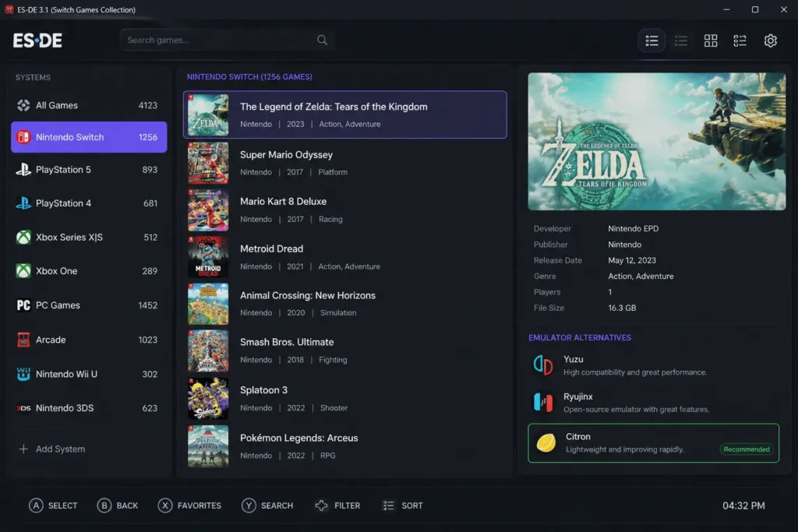The image size is (798, 532).
Task: Click the Yuzu emulator icon
Action: click(x=543, y=365)
